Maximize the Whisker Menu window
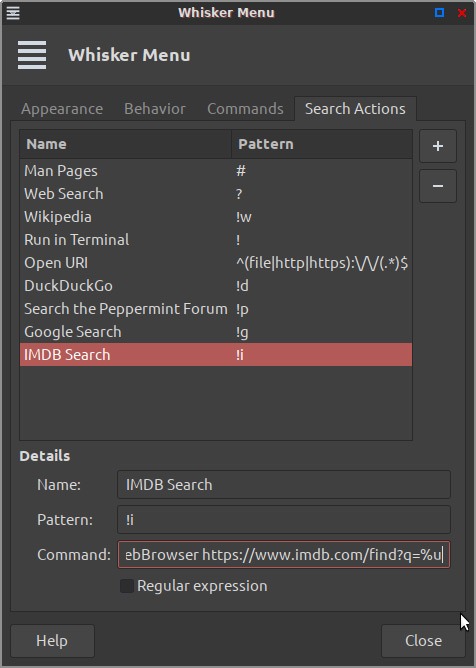476x668 pixels. [439, 13]
